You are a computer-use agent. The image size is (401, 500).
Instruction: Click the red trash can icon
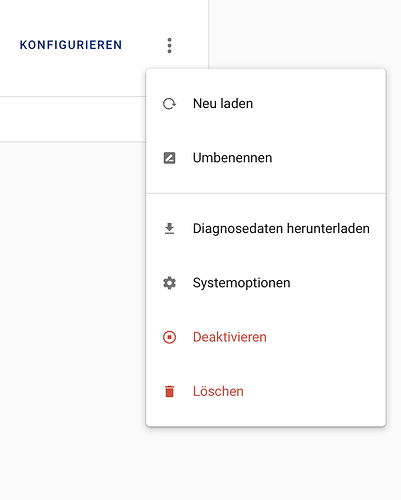169,391
